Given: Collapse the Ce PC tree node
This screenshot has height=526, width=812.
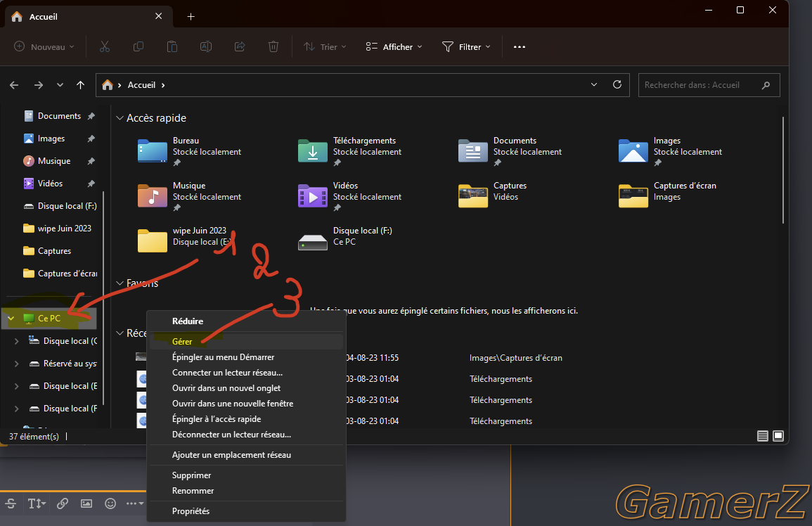Looking at the screenshot, I should pyautogui.click(x=11, y=318).
